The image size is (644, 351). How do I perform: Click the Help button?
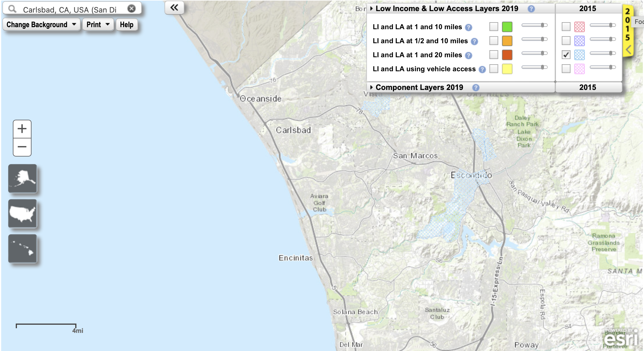(x=127, y=25)
